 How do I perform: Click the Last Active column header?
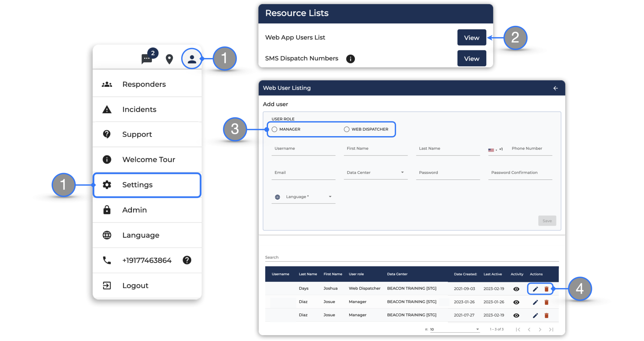(x=493, y=274)
